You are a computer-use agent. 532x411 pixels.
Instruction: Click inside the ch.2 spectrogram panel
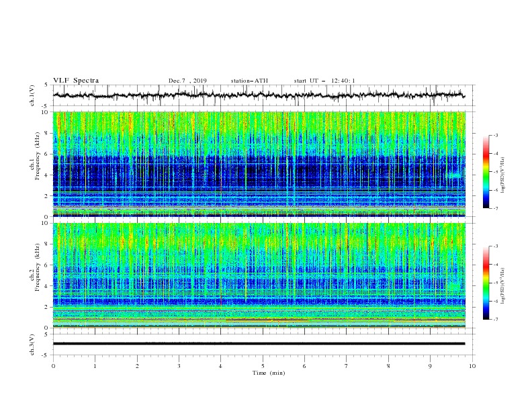[x=259, y=275]
